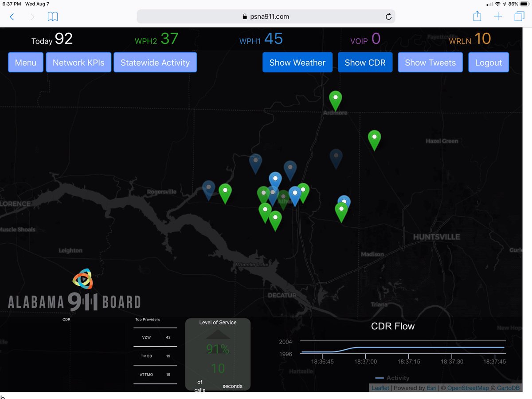Show all open tabs icon

pyautogui.click(x=519, y=16)
